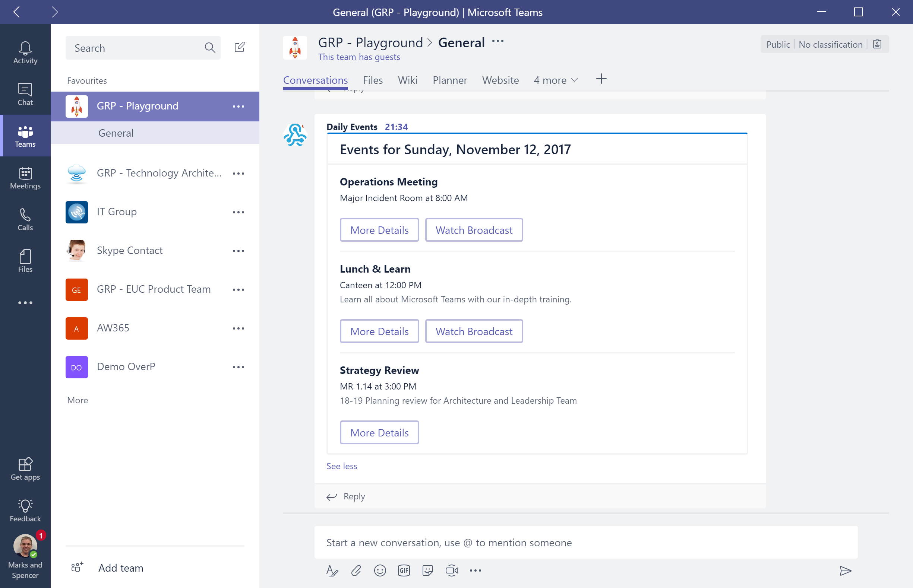The width and height of the screenshot is (913, 588).
Task: Send the message with arrow icon
Action: click(846, 570)
